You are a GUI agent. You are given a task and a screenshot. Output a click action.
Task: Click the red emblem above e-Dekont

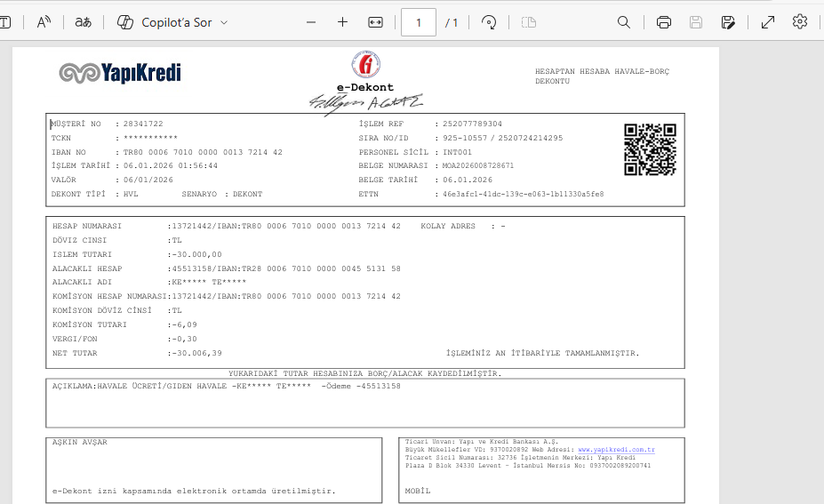365,65
